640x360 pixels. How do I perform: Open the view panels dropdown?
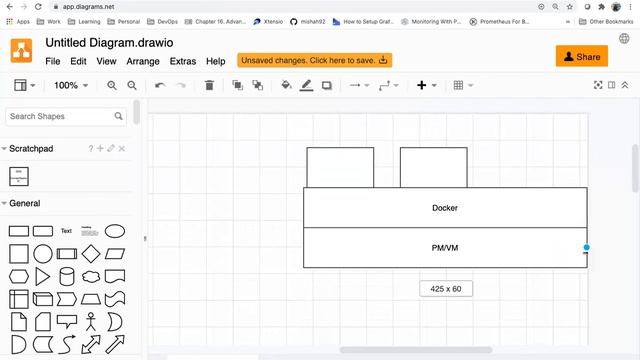tap(24, 85)
